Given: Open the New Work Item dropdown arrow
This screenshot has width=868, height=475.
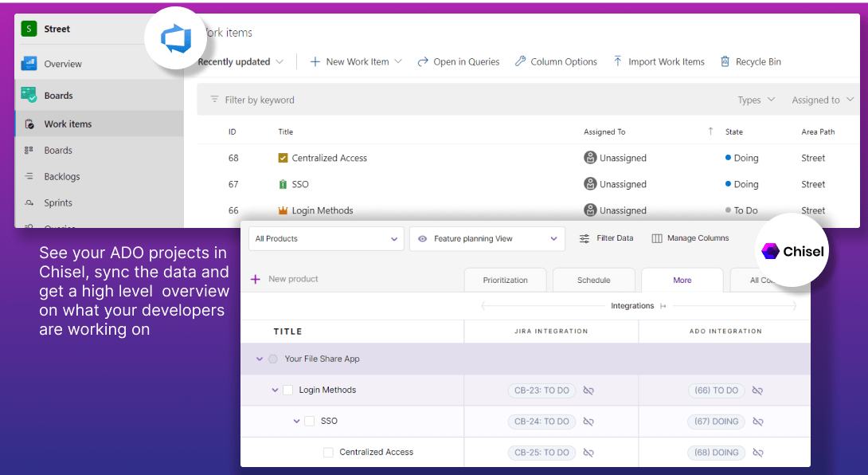Looking at the screenshot, I should 398,61.
